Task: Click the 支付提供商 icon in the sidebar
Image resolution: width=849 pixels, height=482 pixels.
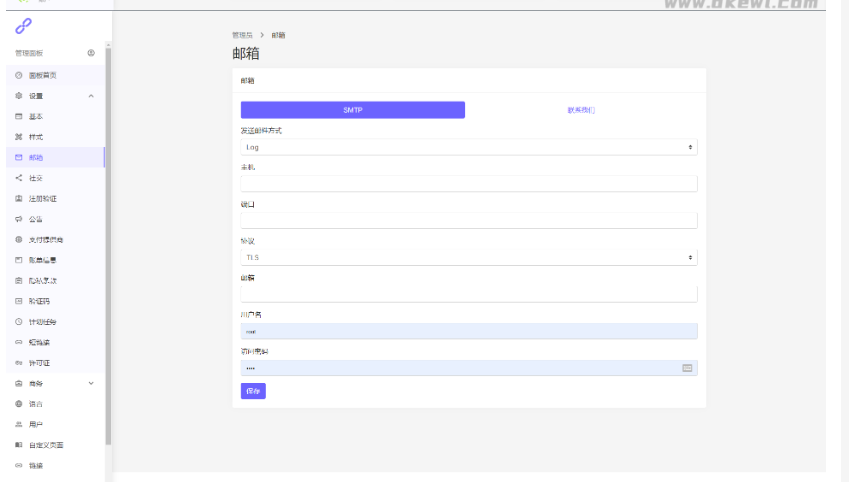Action: click(x=19, y=240)
